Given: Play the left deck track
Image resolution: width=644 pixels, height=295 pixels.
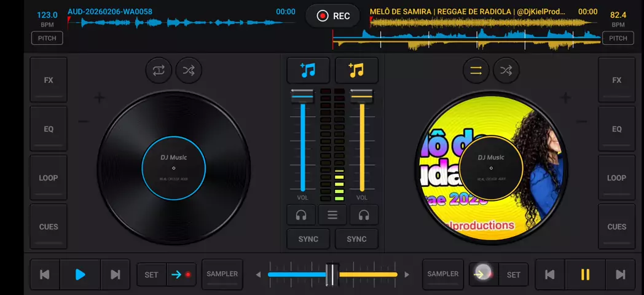Looking at the screenshot, I should [x=80, y=275].
